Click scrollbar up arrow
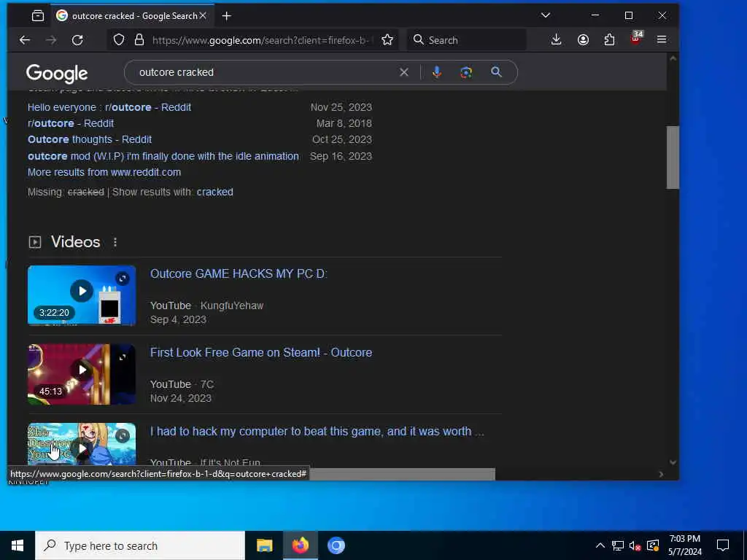Viewport: 747px width, 560px height. point(673,59)
